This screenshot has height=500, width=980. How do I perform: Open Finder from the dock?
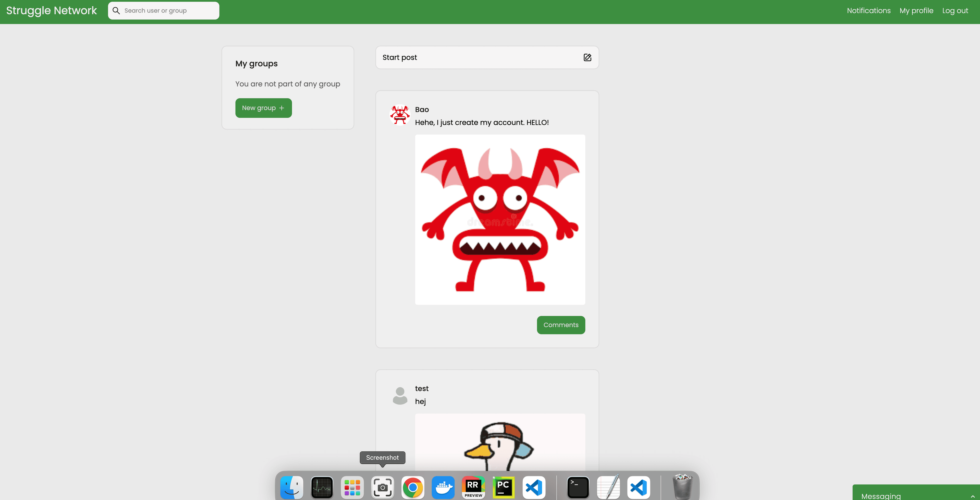[x=292, y=487]
